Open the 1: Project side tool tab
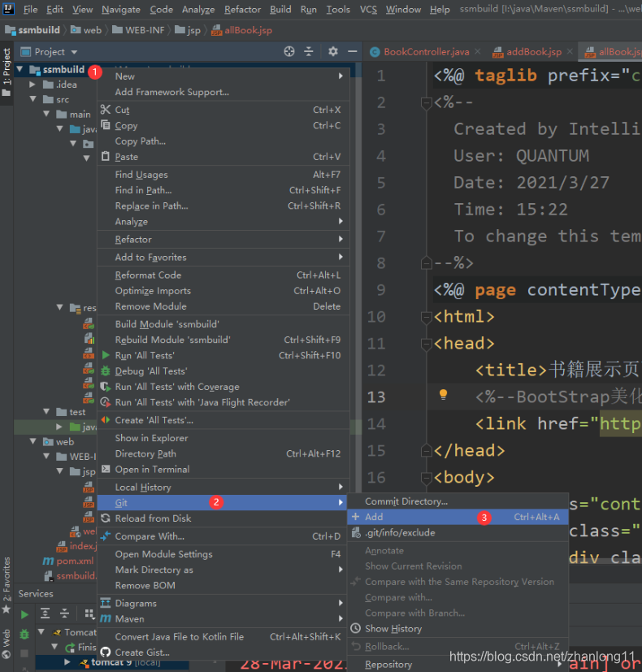 pyautogui.click(x=7, y=72)
